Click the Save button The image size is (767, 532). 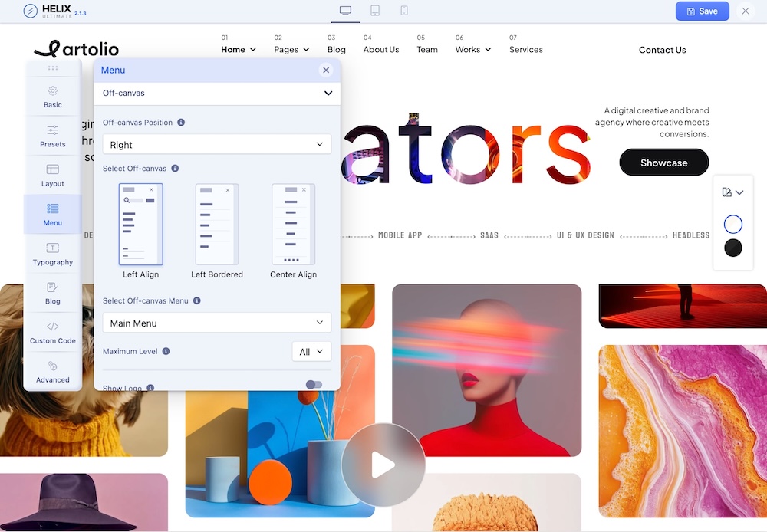702,11
